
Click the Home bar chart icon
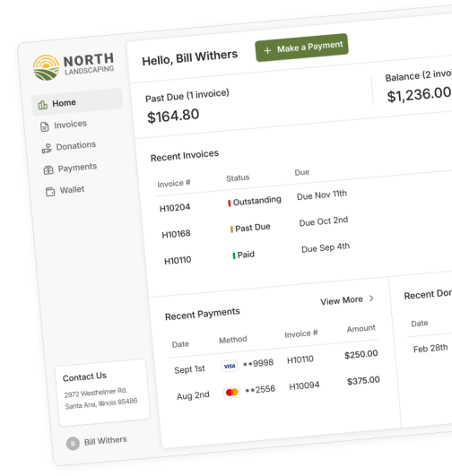click(42, 105)
